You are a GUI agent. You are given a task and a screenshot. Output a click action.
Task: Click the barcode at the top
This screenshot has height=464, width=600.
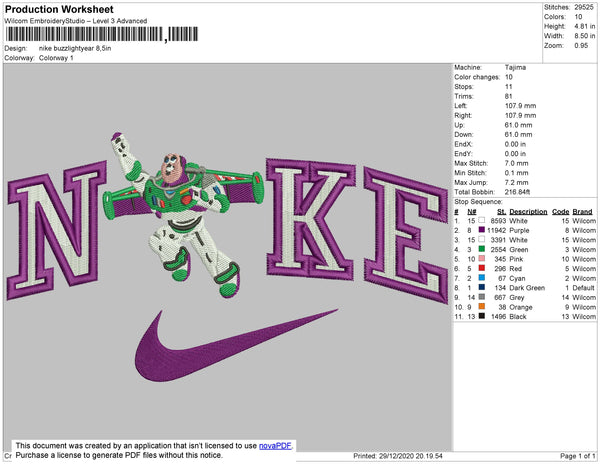pos(101,34)
